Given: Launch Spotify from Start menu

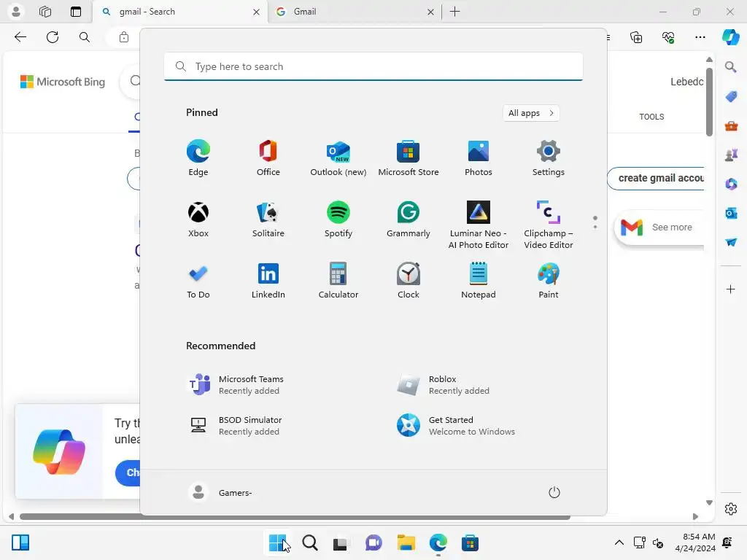Looking at the screenshot, I should coord(338,219).
